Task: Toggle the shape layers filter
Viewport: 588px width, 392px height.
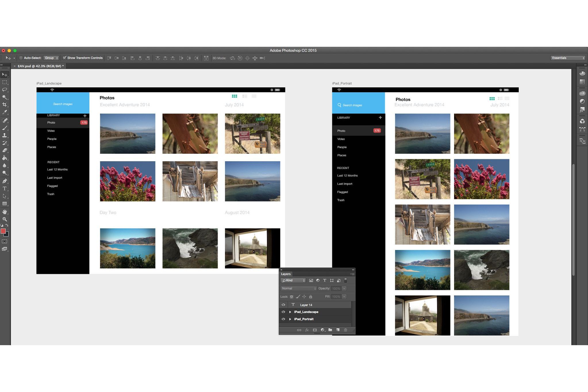Action: coord(332,280)
